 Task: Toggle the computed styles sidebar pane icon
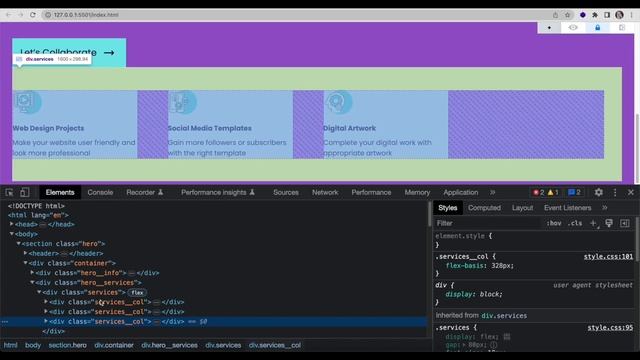click(624, 223)
